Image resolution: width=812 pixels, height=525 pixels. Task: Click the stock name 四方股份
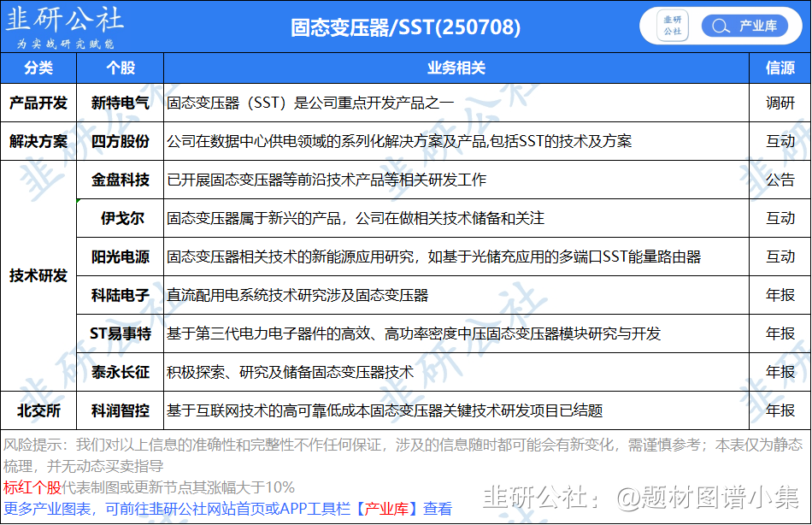click(x=121, y=141)
